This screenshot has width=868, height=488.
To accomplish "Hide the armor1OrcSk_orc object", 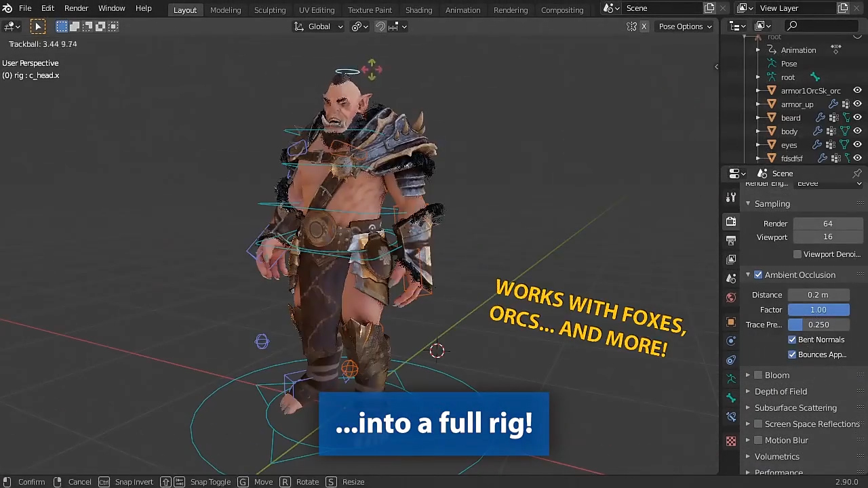I will 857,91.
